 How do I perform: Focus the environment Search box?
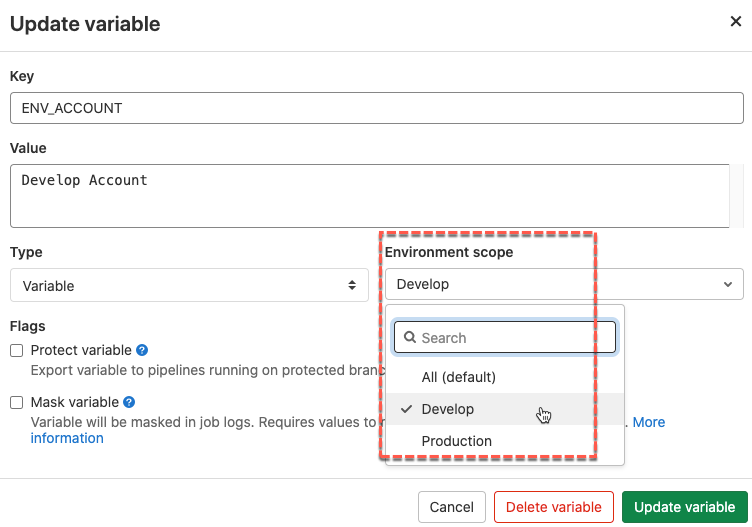coord(515,338)
